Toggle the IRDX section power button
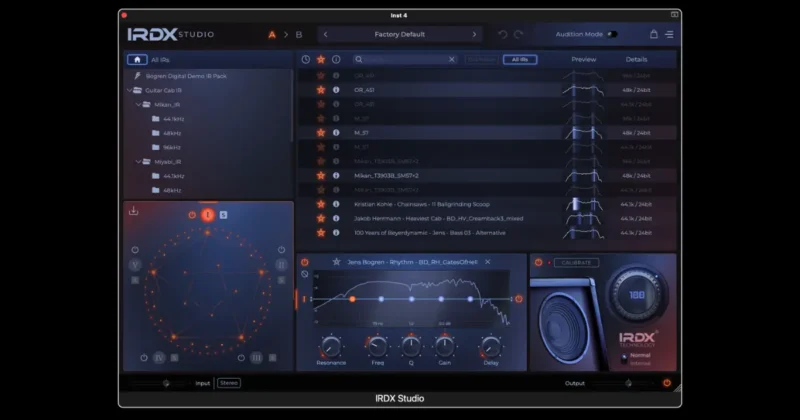Viewport: 800px width, 420px height. [x=538, y=262]
